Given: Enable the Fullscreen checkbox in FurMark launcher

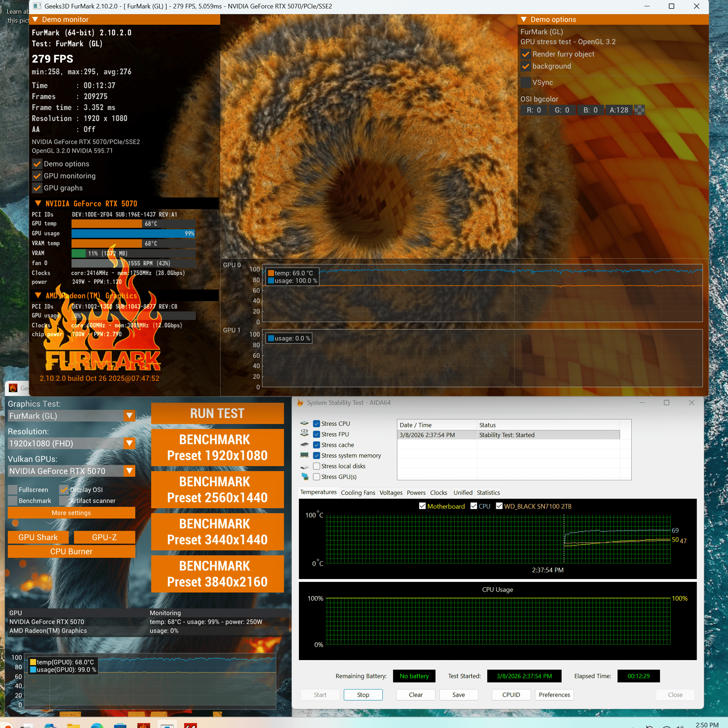Looking at the screenshot, I should tap(12, 489).
